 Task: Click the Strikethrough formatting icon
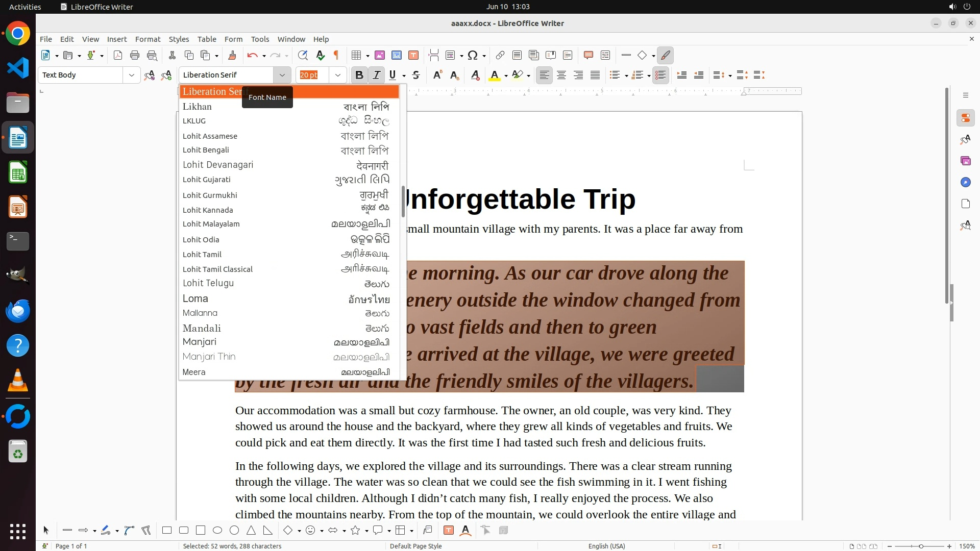tap(416, 75)
